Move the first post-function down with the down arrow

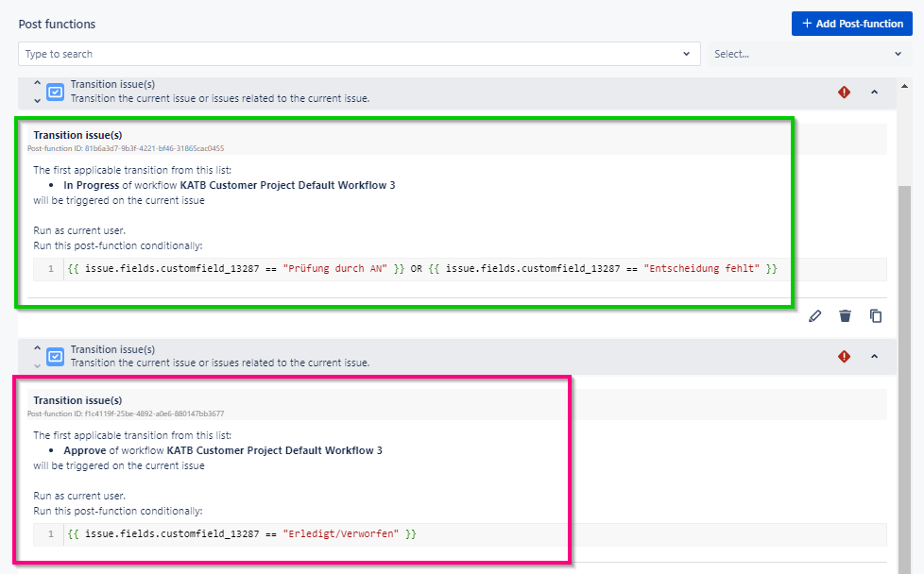point(36,99)
